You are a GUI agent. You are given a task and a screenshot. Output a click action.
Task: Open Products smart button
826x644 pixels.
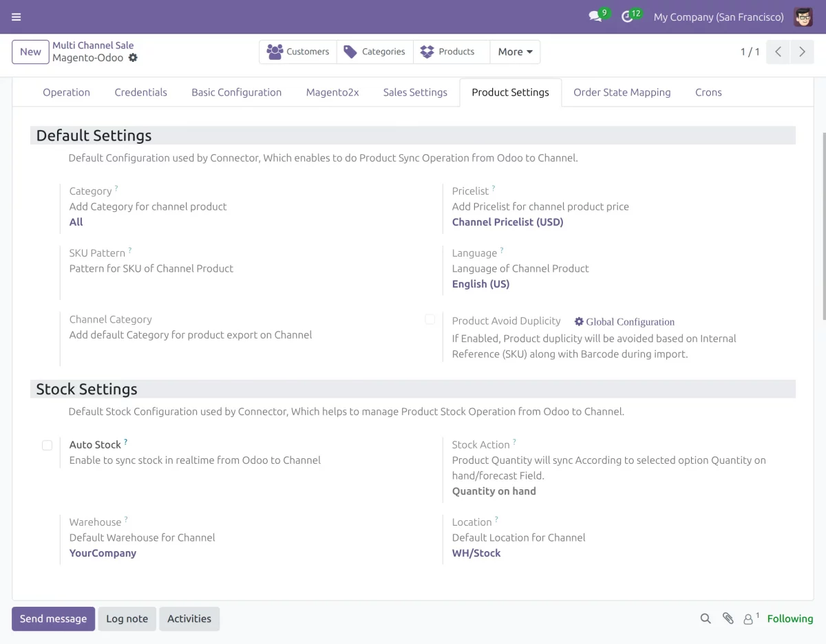pos(451,51)
